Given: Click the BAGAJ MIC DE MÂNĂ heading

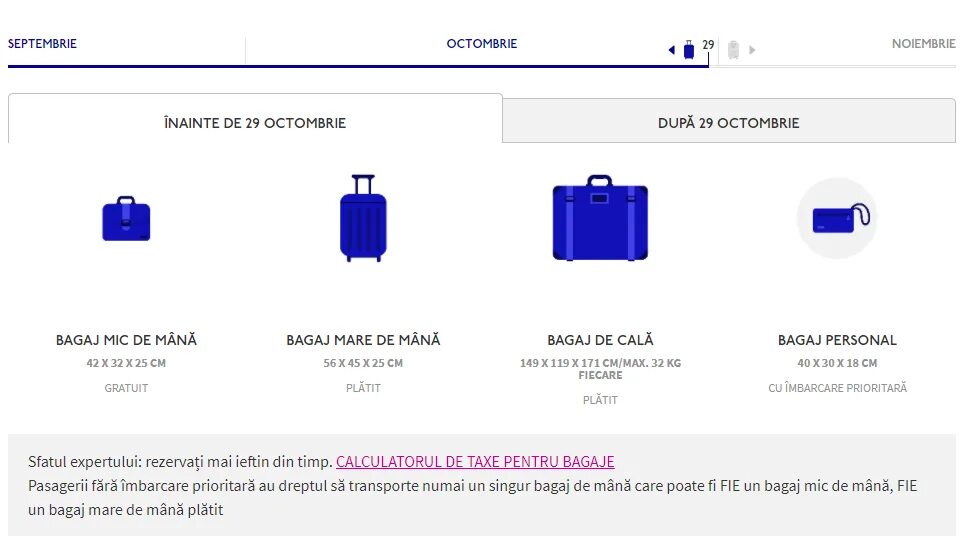Looking at the screenshot, I should pyautogui.click(x=126, y=340).
